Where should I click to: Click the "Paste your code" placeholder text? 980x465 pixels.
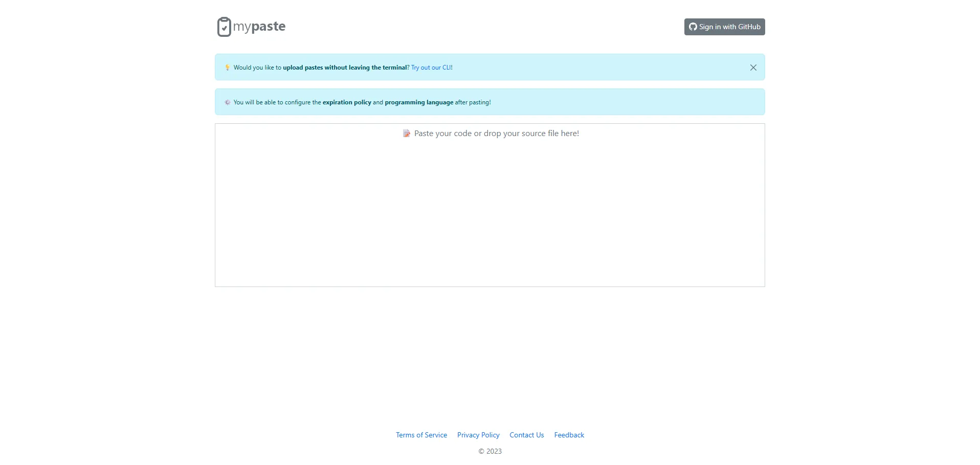496,134
